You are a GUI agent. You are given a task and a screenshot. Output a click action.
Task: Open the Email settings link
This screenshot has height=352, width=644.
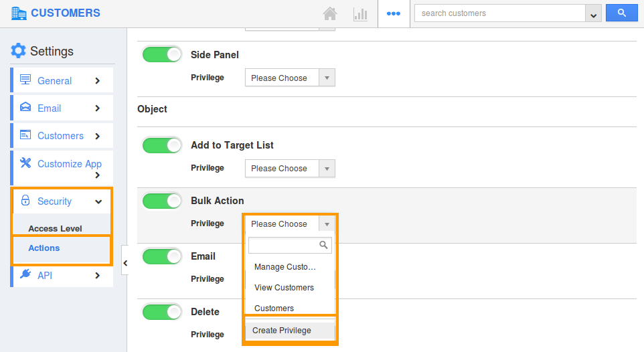[50, 108]
